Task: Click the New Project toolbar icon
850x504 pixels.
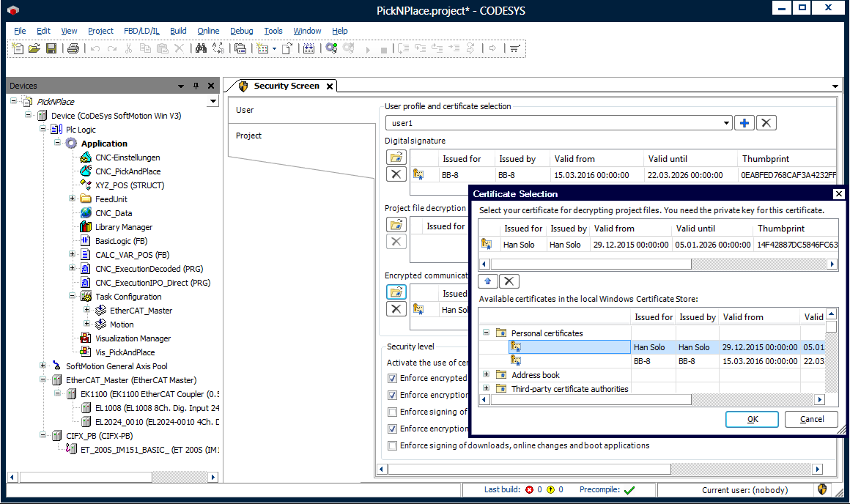Action: [18, 48]
